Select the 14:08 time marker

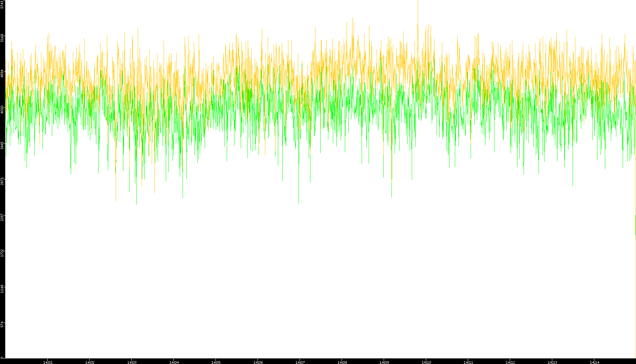tap(342, 362)
